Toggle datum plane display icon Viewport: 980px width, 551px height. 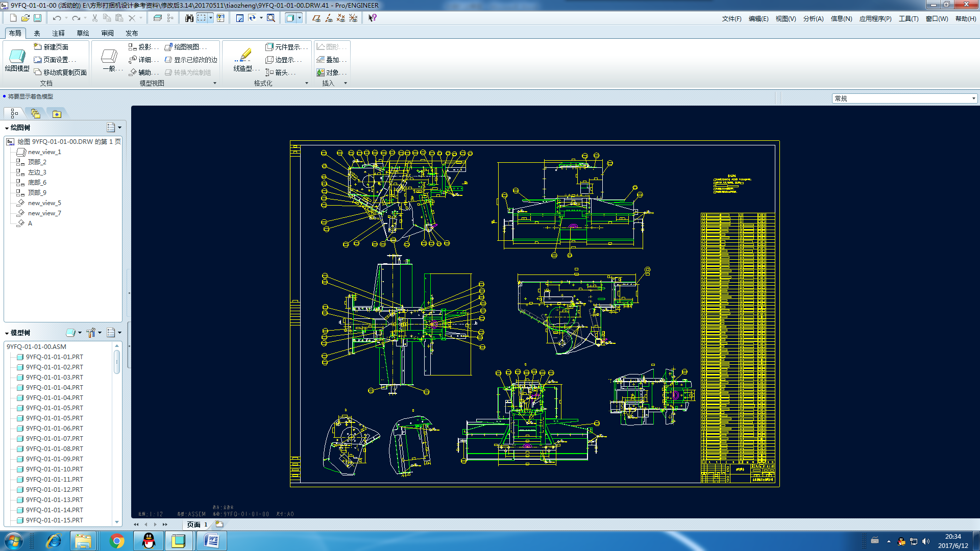(316, 18)
